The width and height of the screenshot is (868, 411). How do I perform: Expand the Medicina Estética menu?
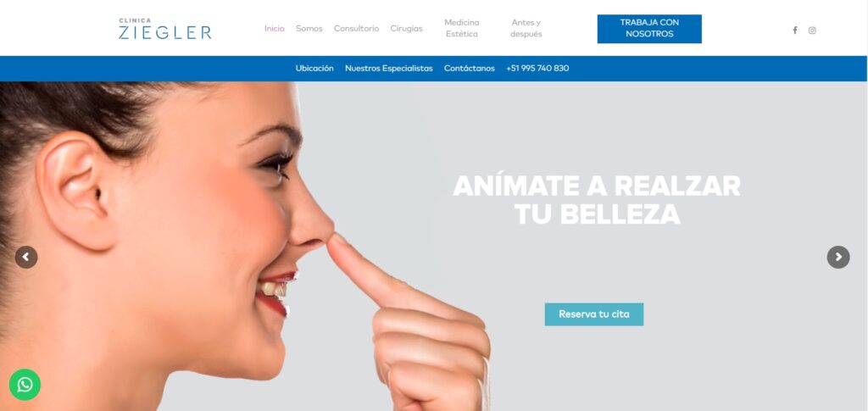[x=462, y=28]
